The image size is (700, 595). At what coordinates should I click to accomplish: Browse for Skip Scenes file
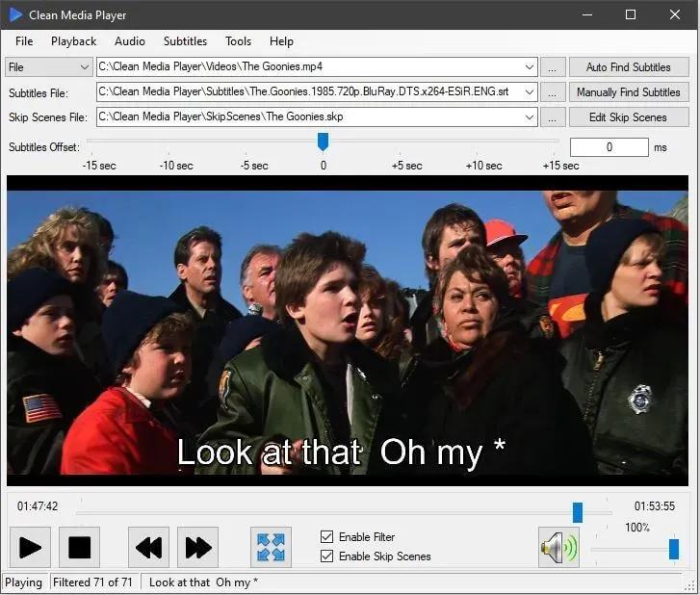coord(552,117)
